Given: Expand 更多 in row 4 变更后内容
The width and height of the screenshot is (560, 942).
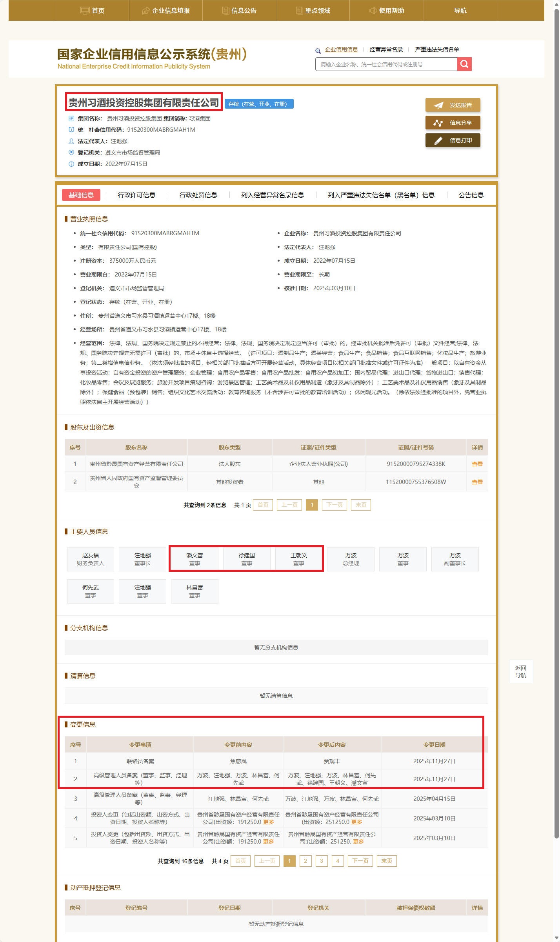Looking at the screenshot, I should pyautogui.click(x=356, y=822).
